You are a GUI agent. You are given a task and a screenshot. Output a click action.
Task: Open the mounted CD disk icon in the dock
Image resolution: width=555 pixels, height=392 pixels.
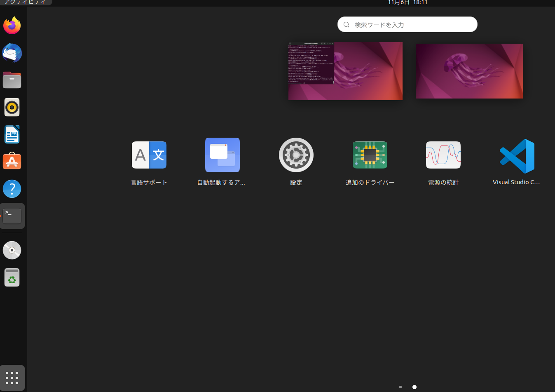click(x=12, y=250)
